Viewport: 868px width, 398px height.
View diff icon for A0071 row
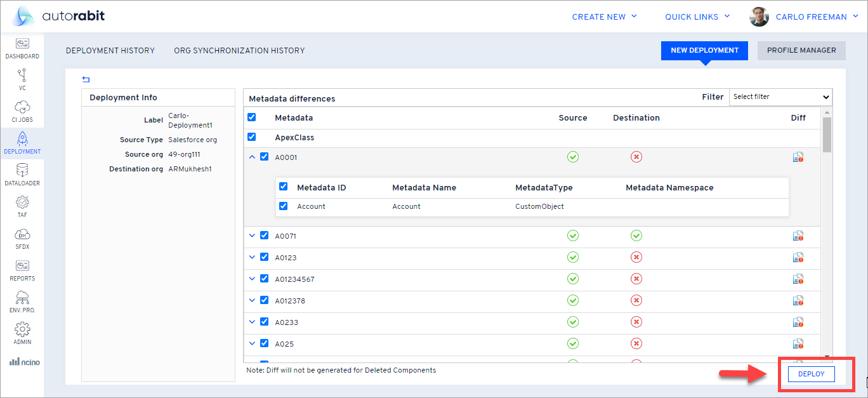[x=798, y=236]
